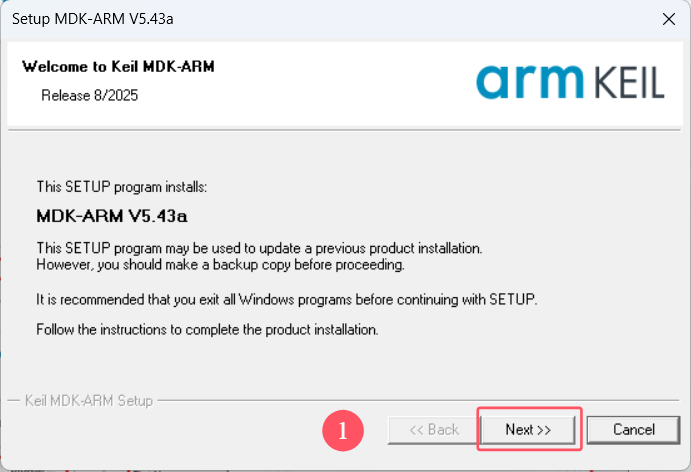Click the Release 8/2025 text
Viewport: 691px width, 472px height.
tap(89, 95)
